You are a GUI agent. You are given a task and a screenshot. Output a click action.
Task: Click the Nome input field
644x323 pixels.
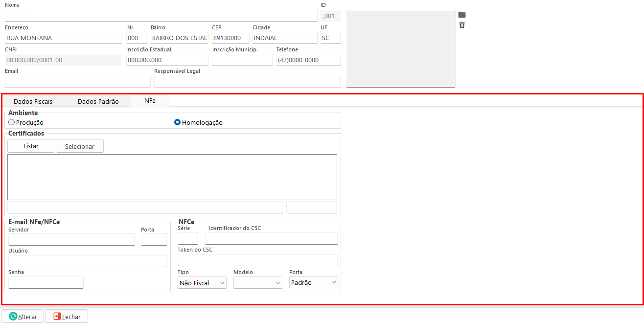(x=161, y=16)
